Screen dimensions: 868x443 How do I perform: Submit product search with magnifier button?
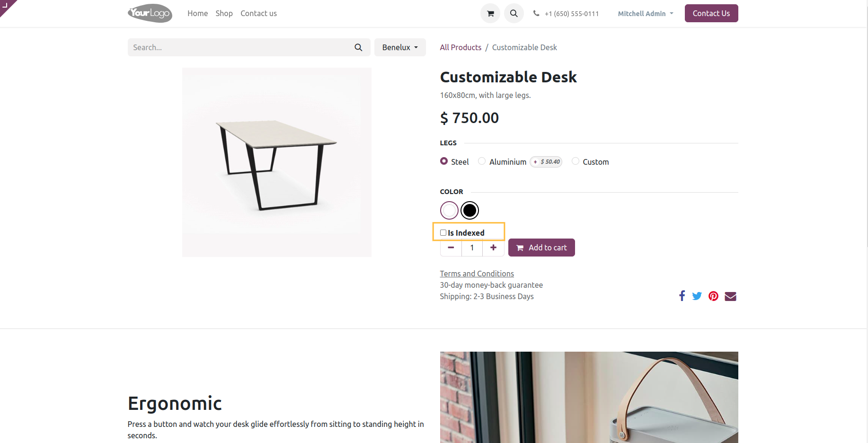(x=358, y=47)
